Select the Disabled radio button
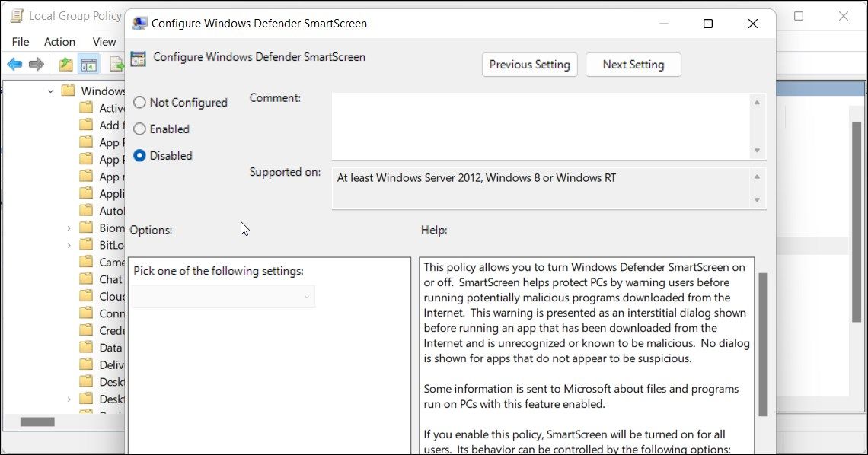868x455 pixels. point(139,155)
